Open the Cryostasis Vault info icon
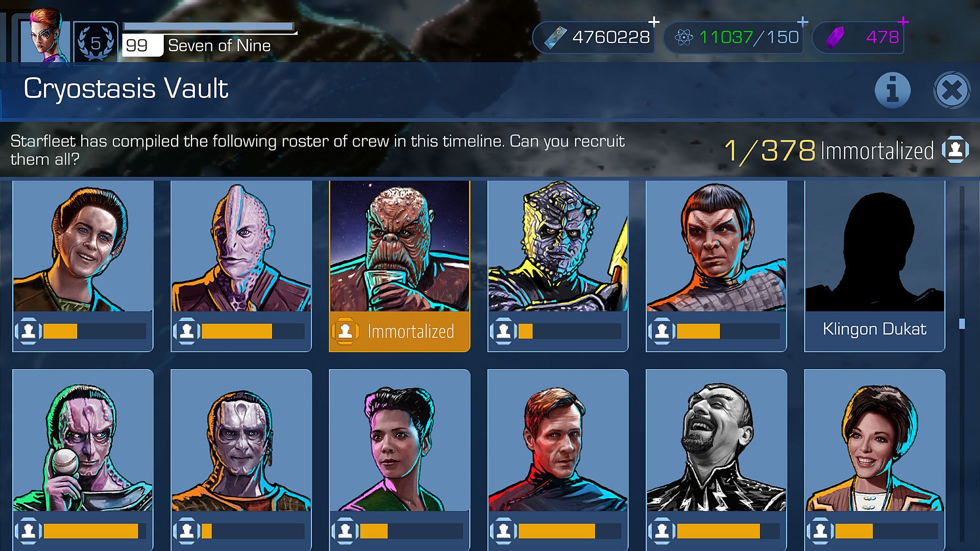The height and width of the screenshot is (551, 980). pyautogui.click(x=892, y=90)
